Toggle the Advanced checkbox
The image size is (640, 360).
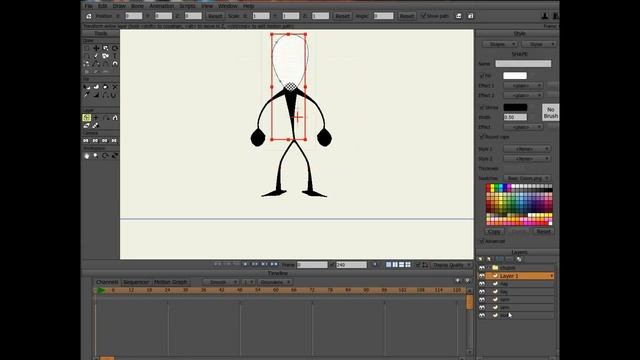click(x=482, y=241)
